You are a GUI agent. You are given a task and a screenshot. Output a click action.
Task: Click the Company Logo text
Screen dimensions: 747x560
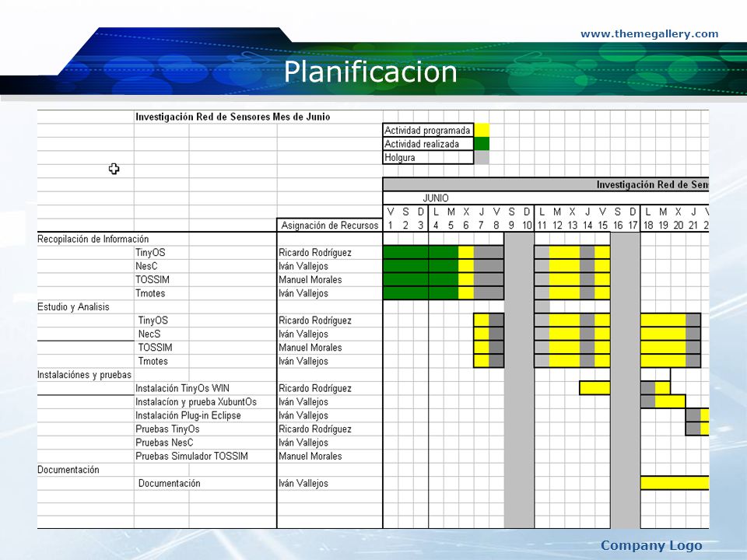(651, 546)
